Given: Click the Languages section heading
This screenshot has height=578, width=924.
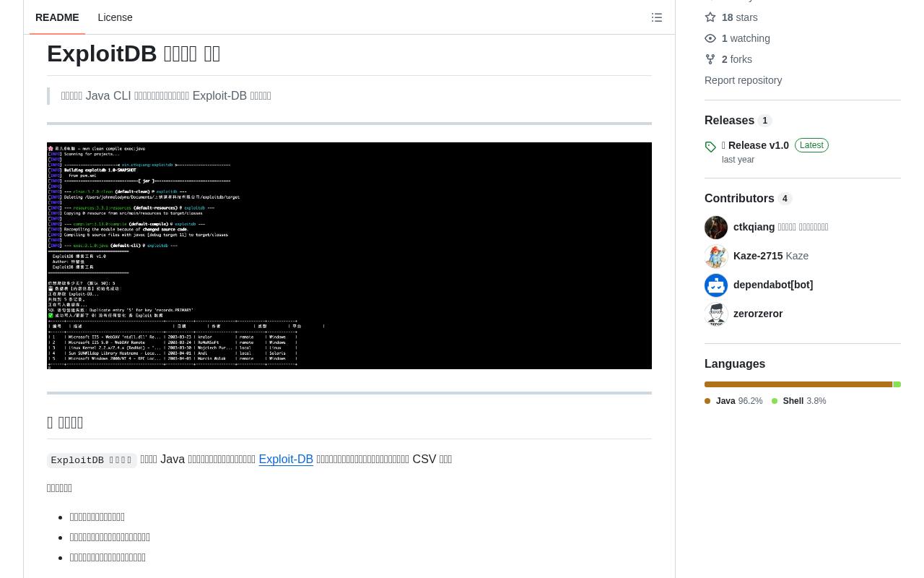Looking at the screenshot, I should coord(735,364).
